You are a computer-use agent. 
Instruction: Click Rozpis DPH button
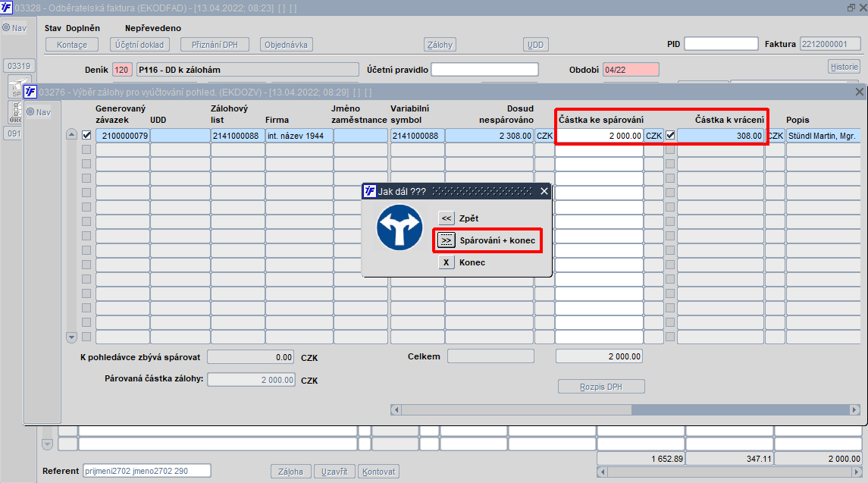pos(601,387)
